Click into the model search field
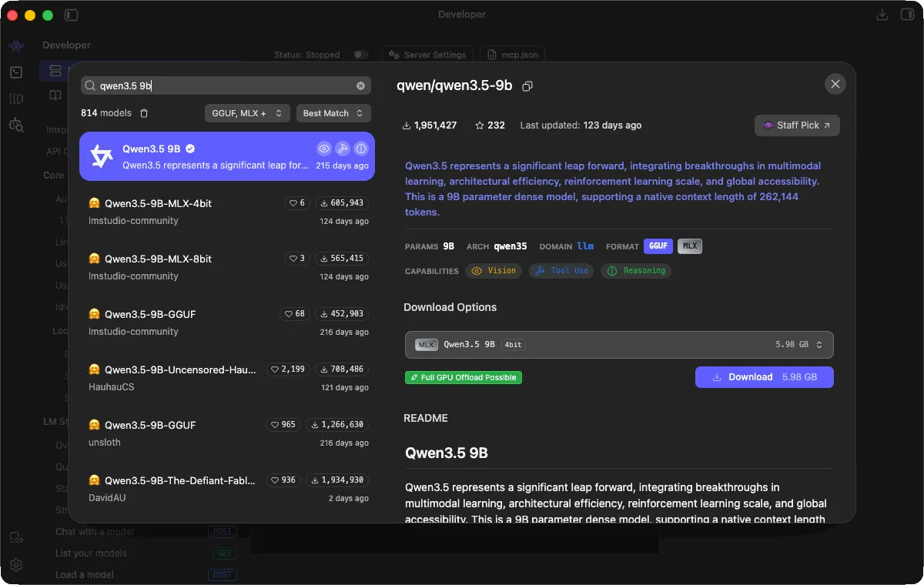This screenshot has height=585, width=924. tap(226, 86)
